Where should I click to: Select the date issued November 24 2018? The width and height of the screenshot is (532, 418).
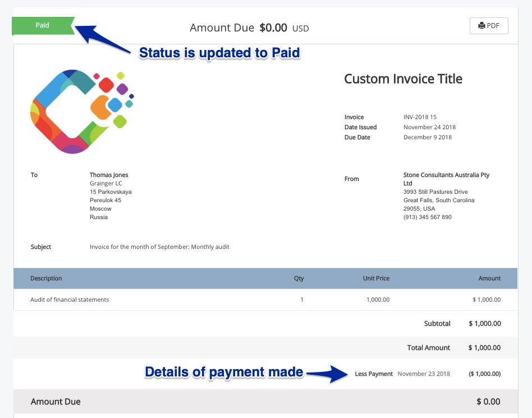[429, 128]
